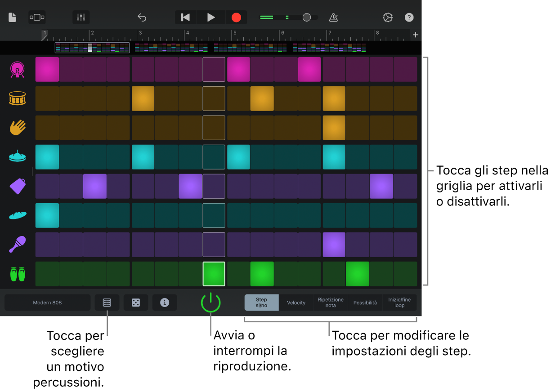Viewport: 555px width, 392px height.
Task: Adjust the master volume slider
Action: (x=307, y=17)
